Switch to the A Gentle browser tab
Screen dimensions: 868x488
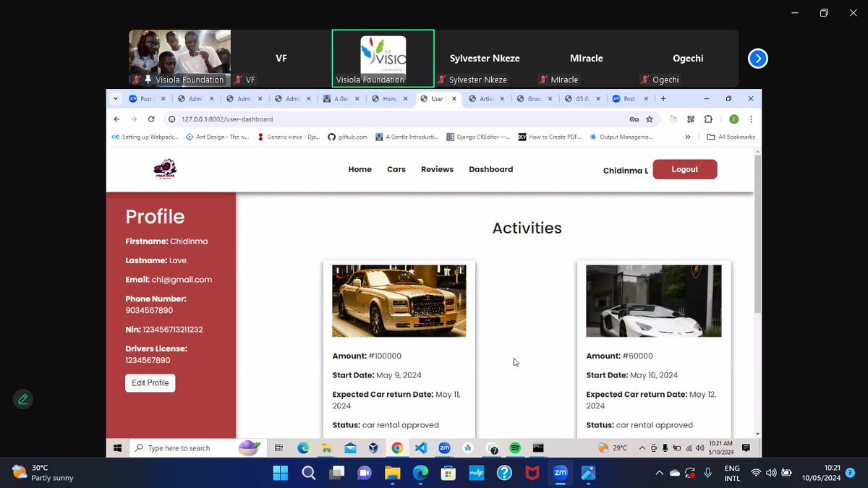(x=341, y=99)
